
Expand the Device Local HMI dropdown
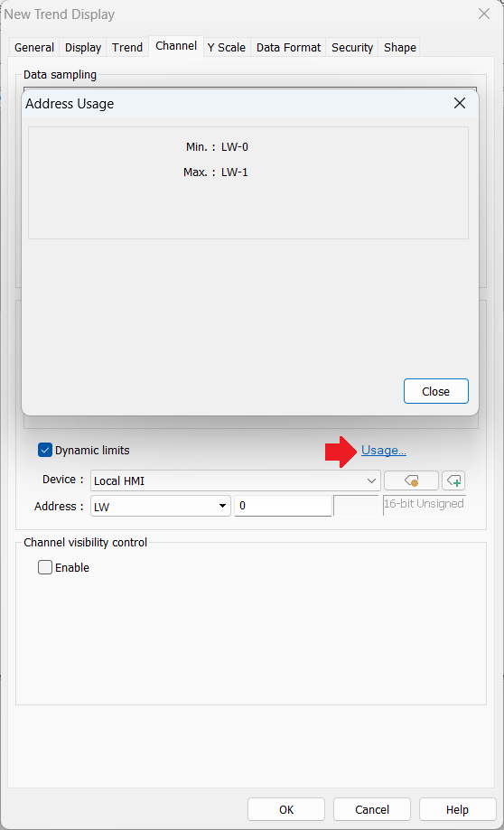pos(235,480)
